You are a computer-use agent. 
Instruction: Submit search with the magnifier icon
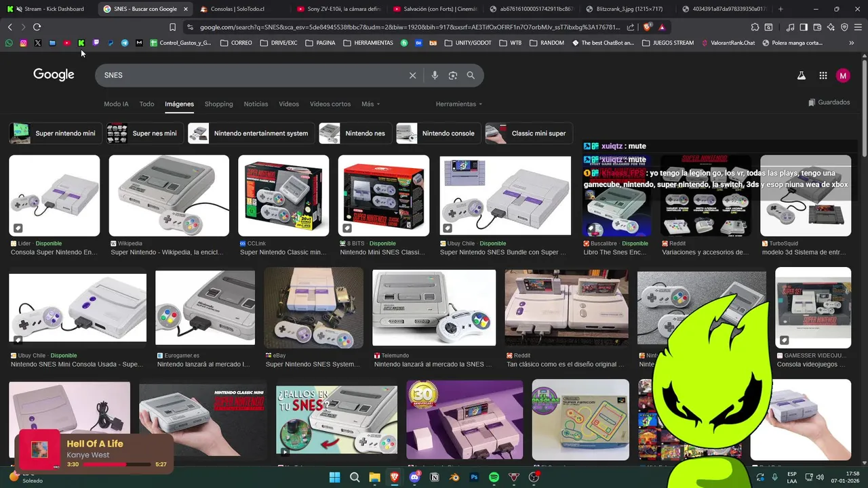point(471,75)
